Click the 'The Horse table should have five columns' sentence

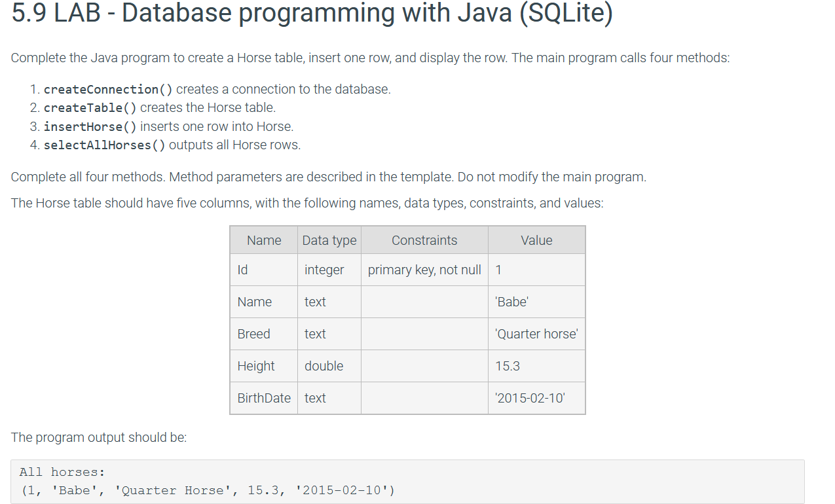307,203
